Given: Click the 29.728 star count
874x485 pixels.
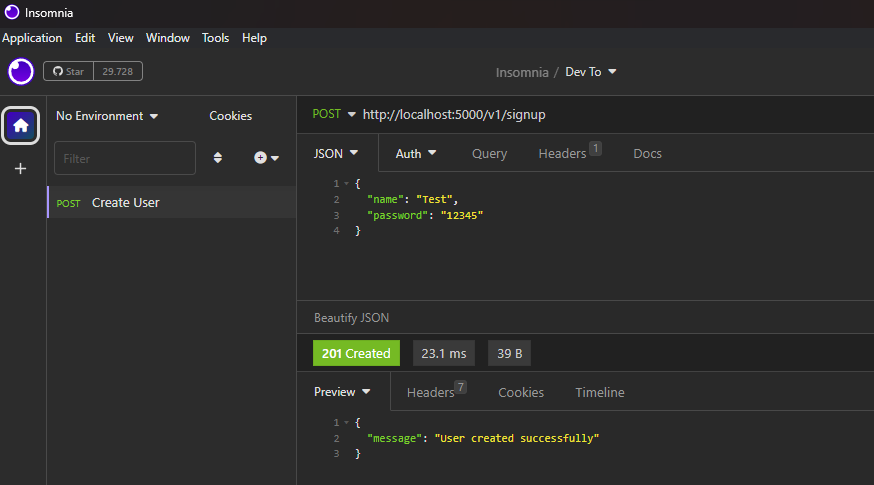Looking at the screenshot, I should [x=118, y=71].
